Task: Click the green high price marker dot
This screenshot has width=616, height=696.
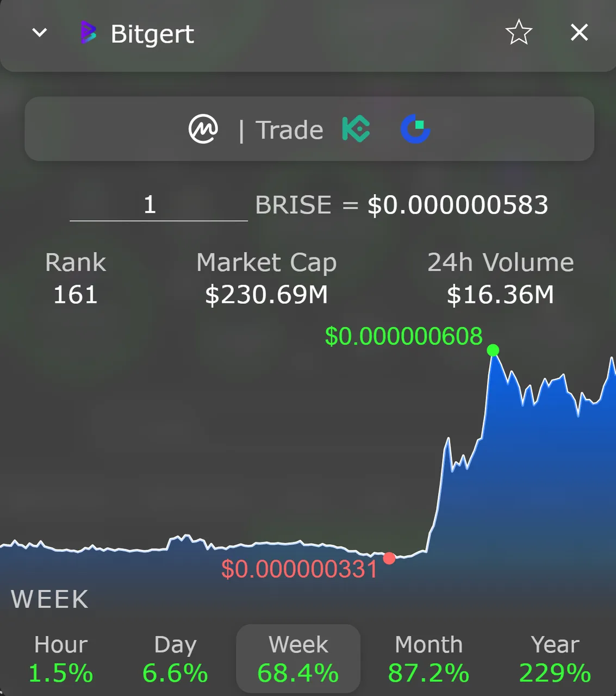Action: coord(493,350)
